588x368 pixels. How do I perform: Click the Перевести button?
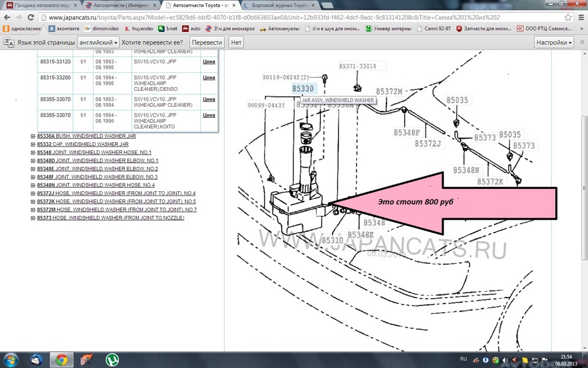point(207,42)
